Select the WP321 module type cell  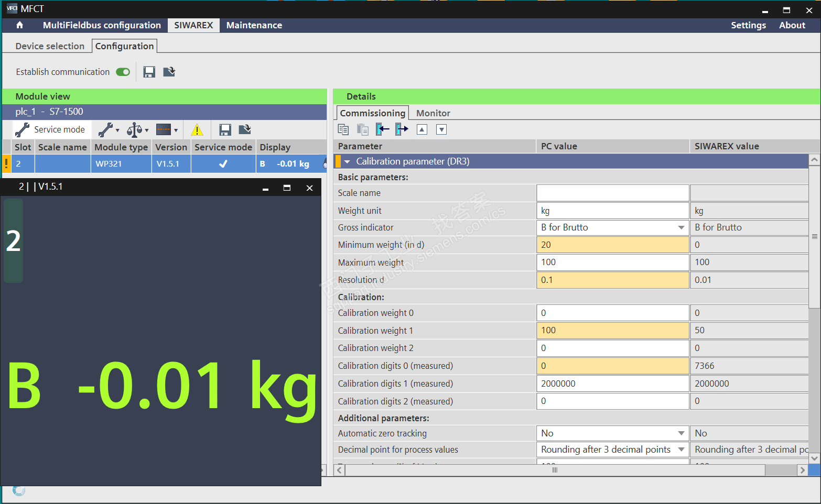[x=122, y=163]
